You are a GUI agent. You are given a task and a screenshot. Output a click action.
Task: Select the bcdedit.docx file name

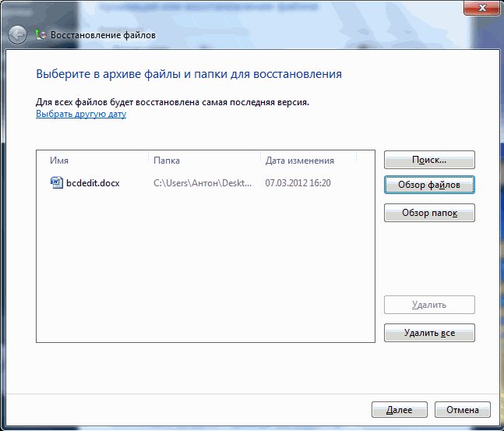tap(92, 183)
